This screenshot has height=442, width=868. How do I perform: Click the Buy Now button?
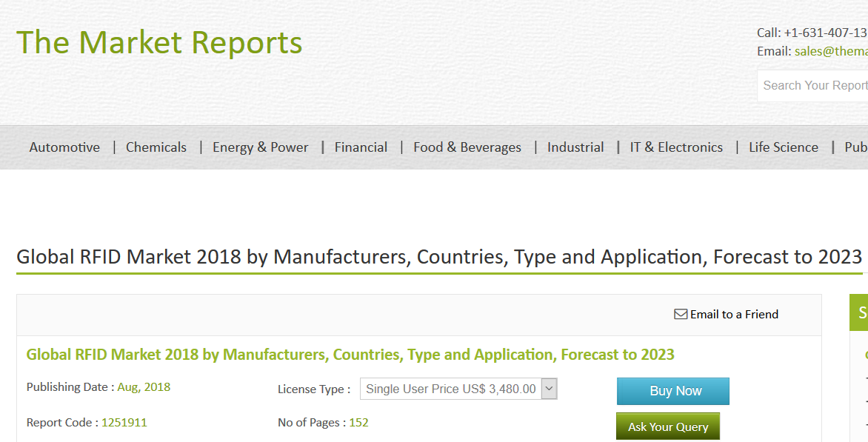click(673, 391)
